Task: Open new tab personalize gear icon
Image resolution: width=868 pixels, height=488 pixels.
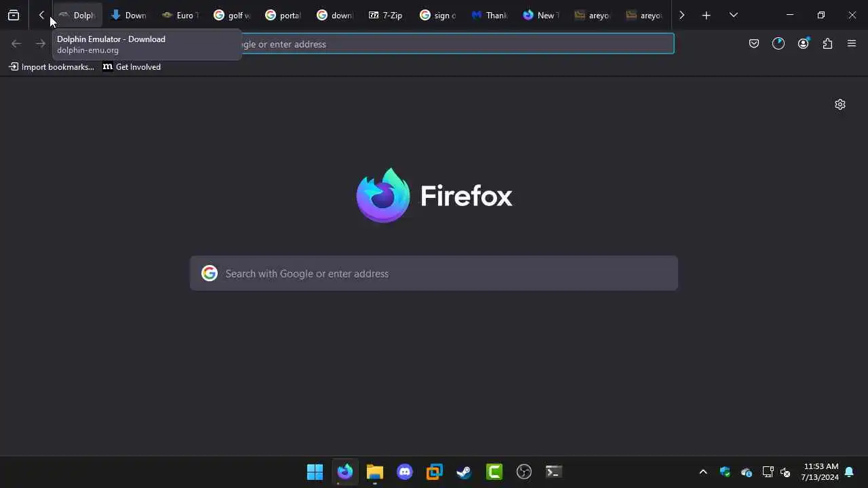Action: click(840, 104)
